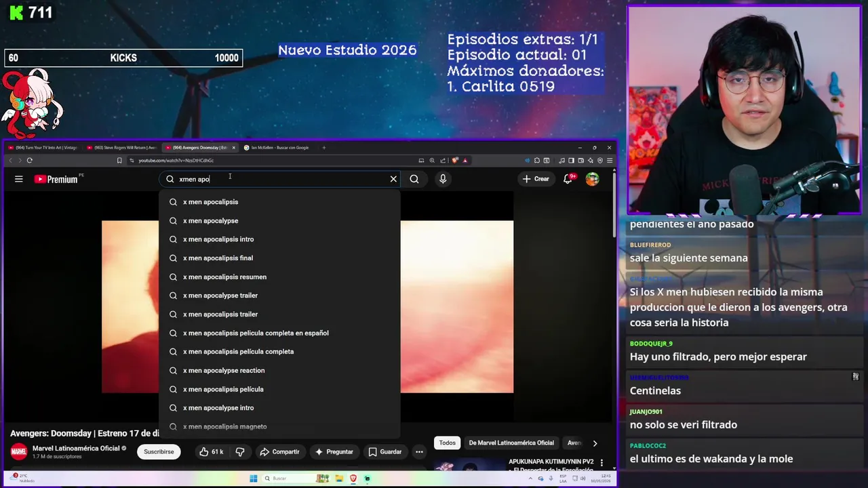Open the Preguntar AI button

coord(333,452)
